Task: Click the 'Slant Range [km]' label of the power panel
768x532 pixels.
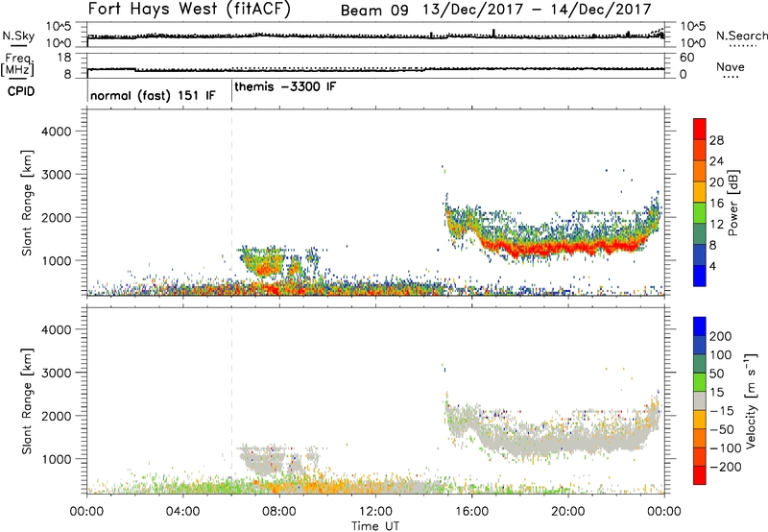Action: (27, 203)
